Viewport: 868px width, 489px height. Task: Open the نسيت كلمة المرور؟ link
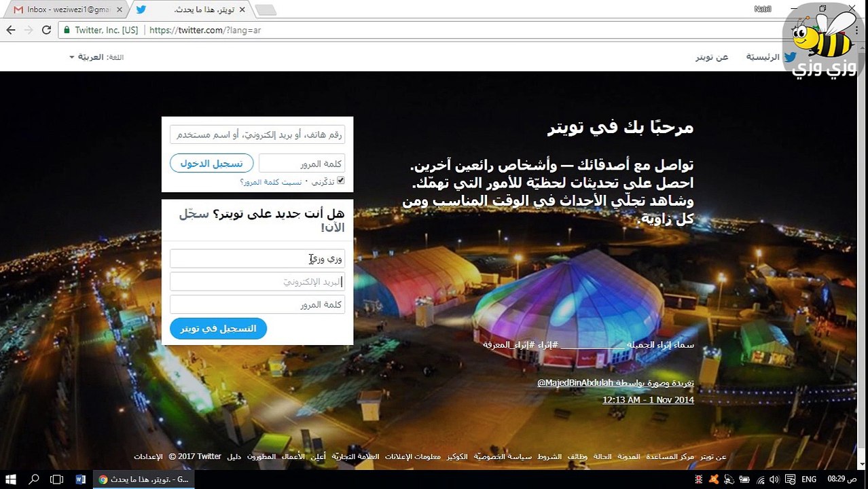(271, 182)
